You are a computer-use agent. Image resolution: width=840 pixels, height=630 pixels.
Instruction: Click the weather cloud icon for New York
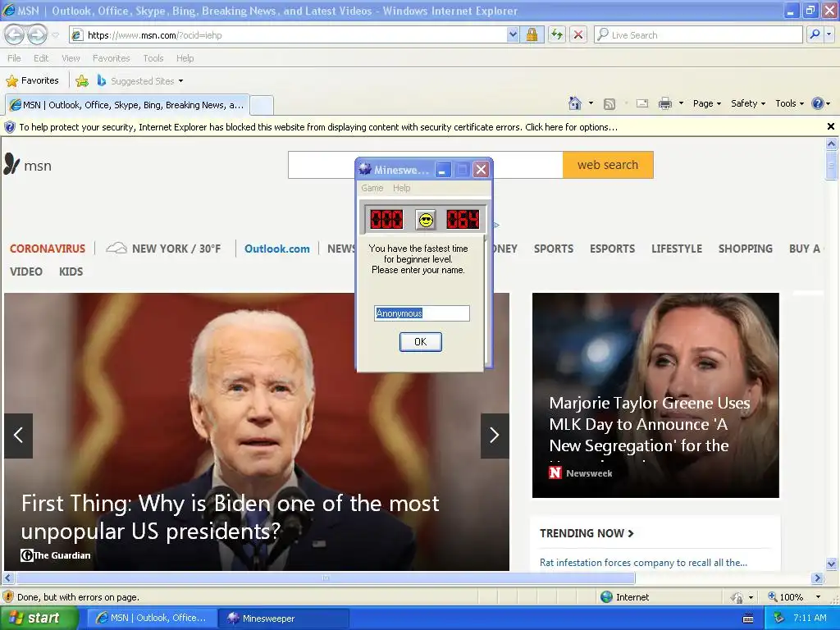click(116, 248)
